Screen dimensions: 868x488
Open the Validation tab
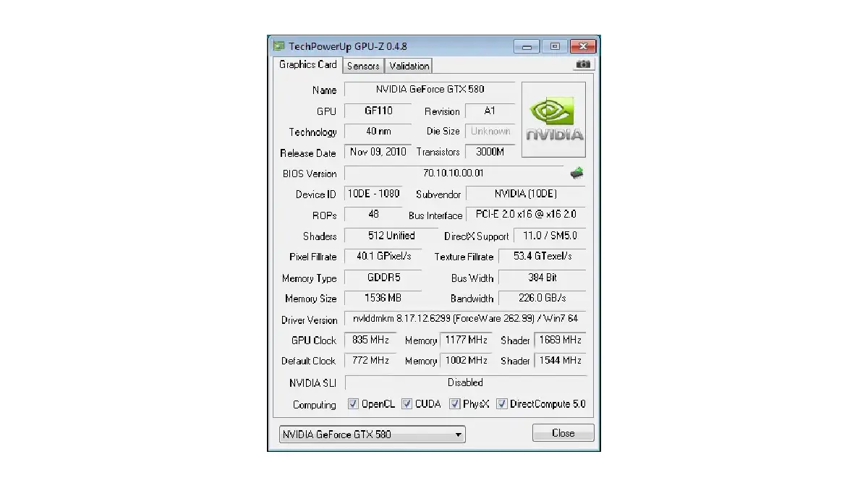(409, 66)
